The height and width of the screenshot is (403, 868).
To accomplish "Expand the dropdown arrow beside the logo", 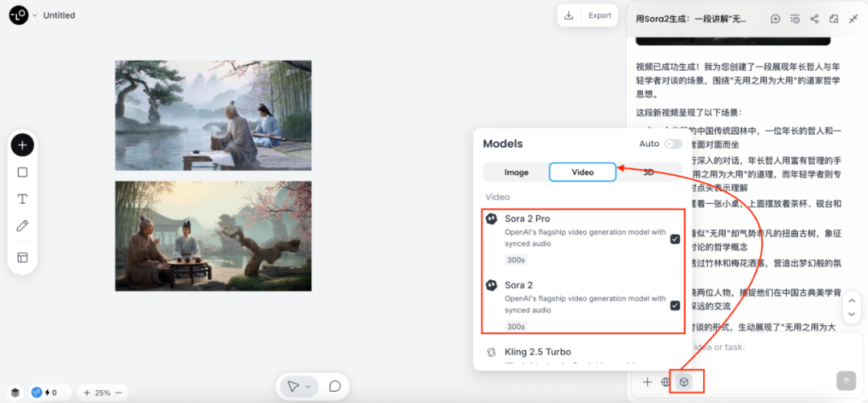I will point(35,15).
